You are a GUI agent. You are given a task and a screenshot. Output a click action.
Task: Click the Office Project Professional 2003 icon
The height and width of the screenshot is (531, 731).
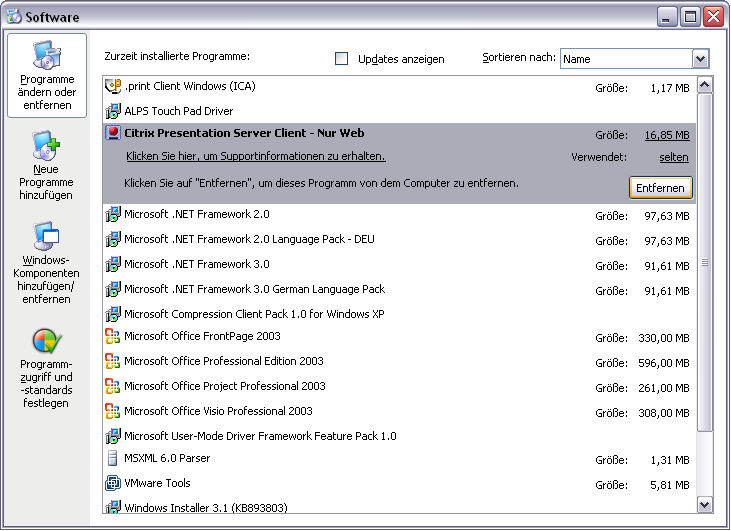point(113,386)
